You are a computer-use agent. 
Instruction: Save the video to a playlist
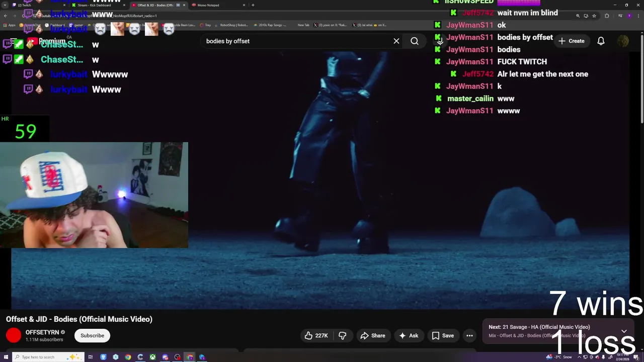click(x=443, y=336)
